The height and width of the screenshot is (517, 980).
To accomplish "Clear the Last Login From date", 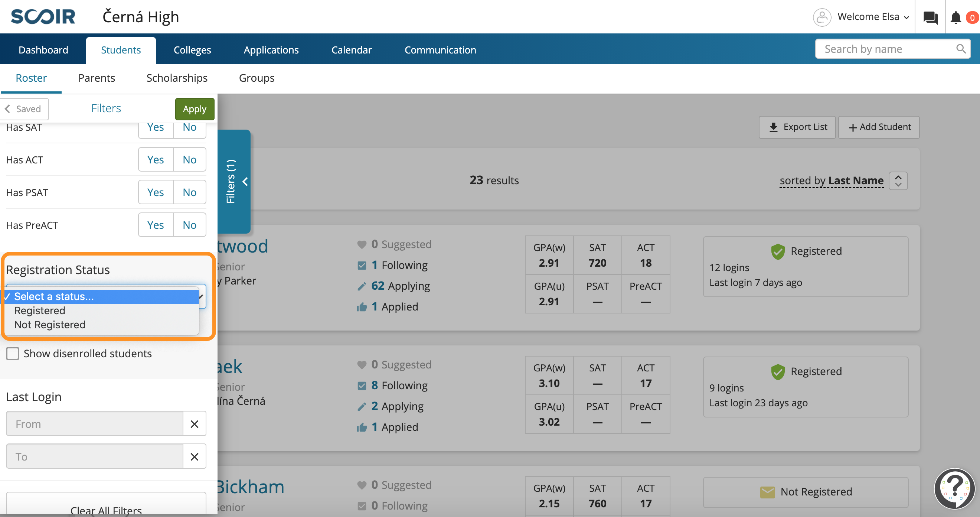I will (x=195, y=424).
